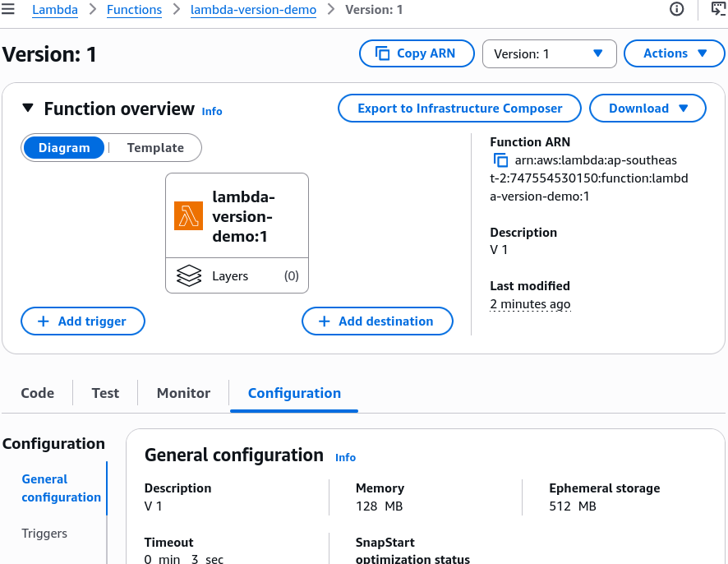The image size is (728, 564).
Task: Click the Add destination button
Action: (377, 321)
